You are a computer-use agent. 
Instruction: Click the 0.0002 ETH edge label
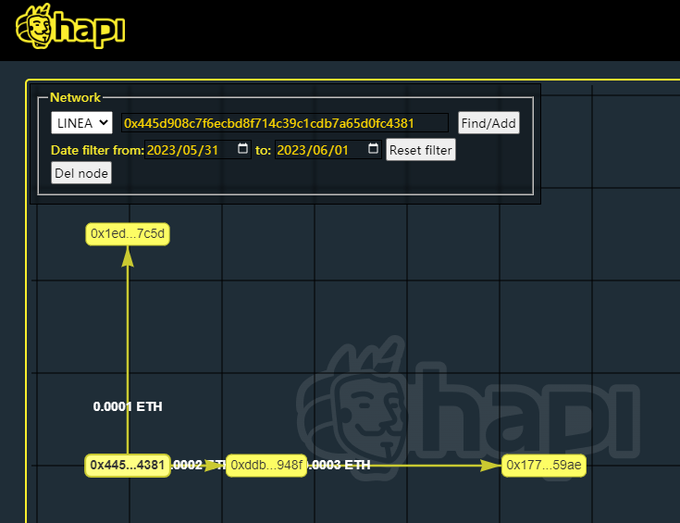pos(198,465)
